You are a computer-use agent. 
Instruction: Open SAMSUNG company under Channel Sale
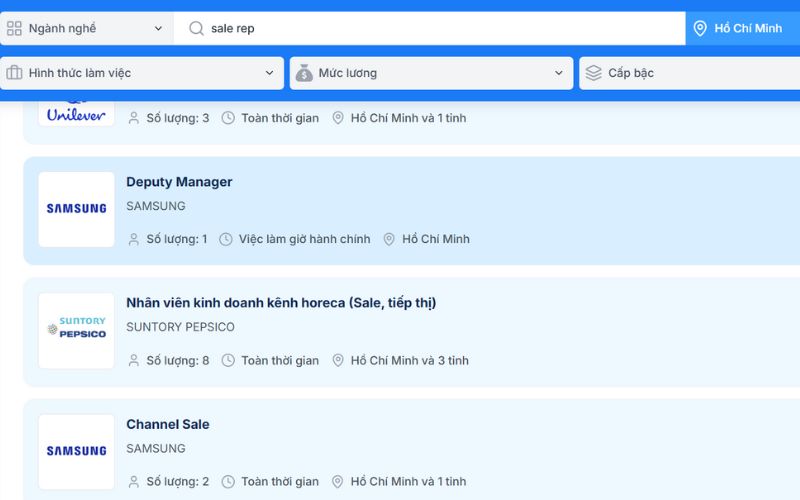(x=156, y=448)
